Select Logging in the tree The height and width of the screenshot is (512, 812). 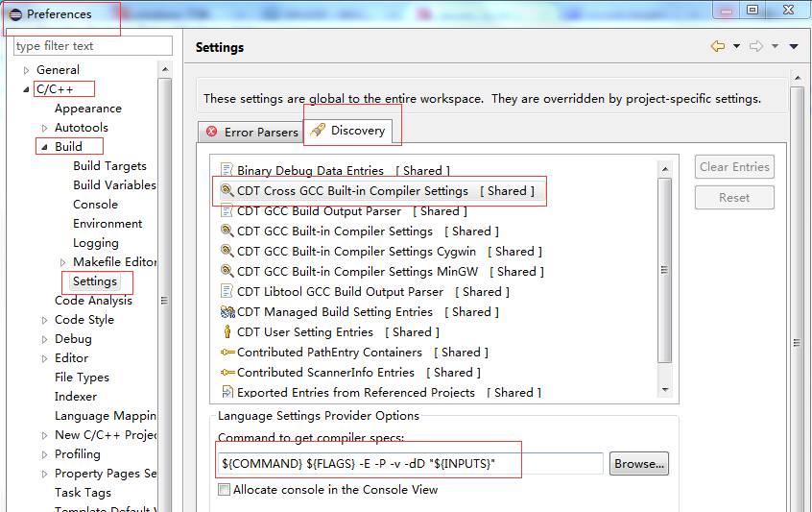[96, 242]
